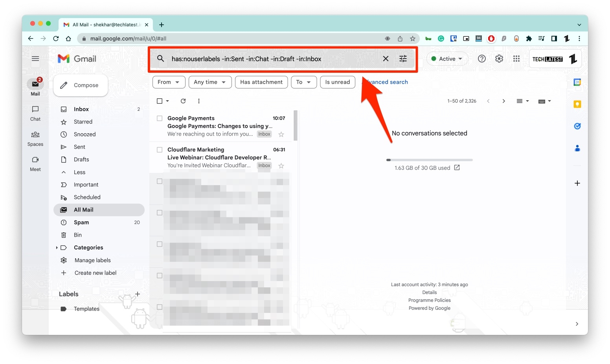The image size is (610, 364).
Task: Switch to the Spam folder
Action: 81,222
